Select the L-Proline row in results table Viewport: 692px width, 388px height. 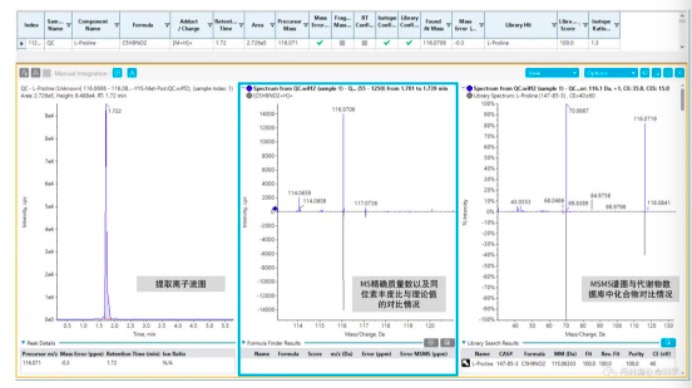(318, 43)
